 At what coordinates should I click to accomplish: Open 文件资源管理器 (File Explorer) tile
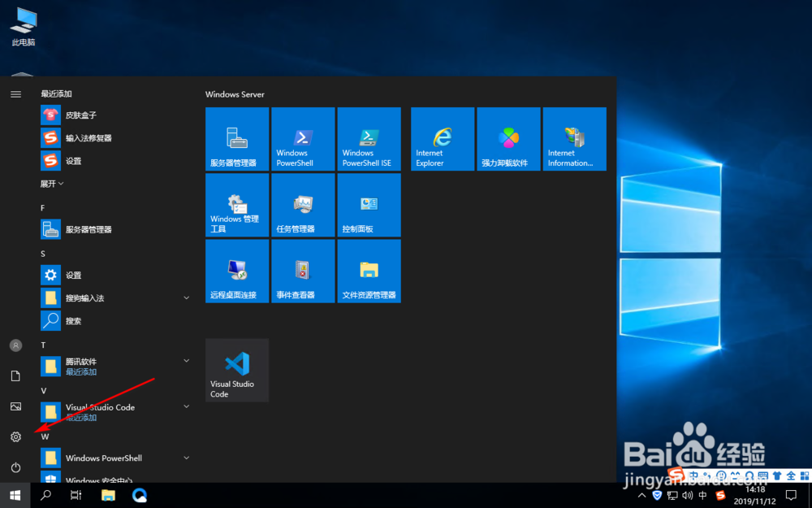coord(369,271)
